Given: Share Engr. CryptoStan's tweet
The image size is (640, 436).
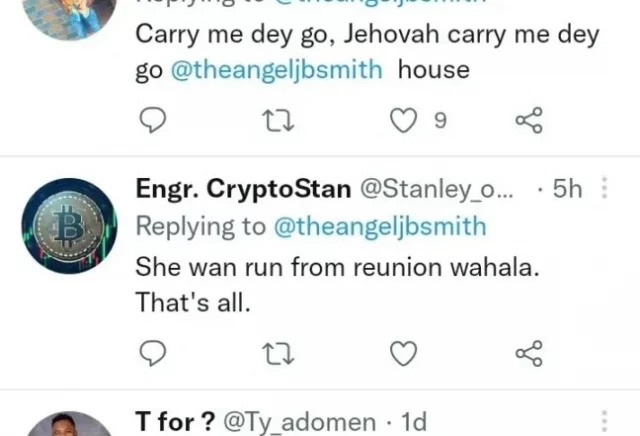Looking at the screenshot, I should coord(528,353).
